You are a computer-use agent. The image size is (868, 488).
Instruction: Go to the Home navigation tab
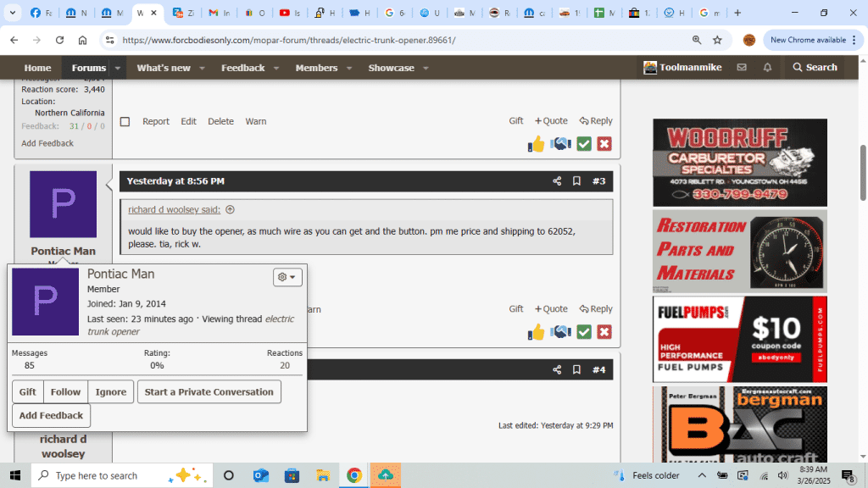point(37,68)
